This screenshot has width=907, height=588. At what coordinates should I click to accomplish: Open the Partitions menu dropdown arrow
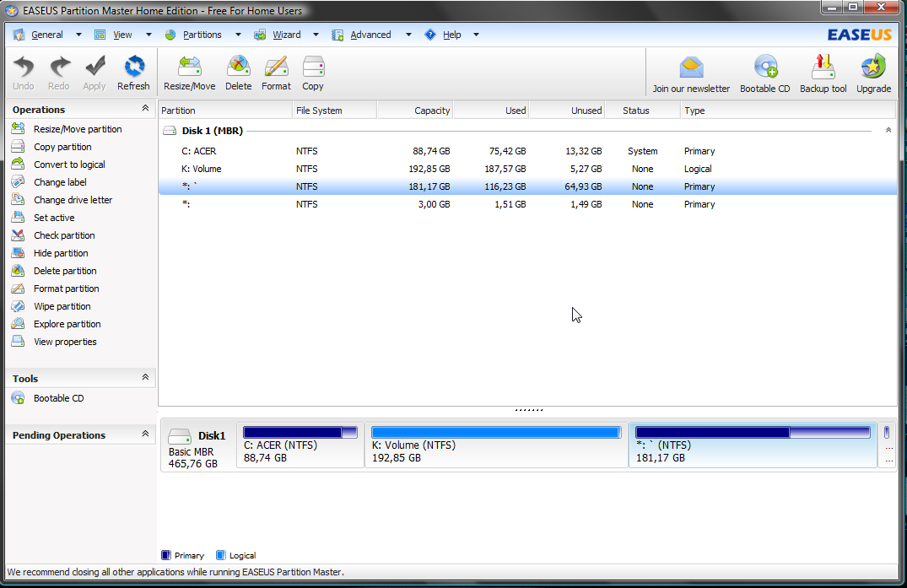pos(238,35)
